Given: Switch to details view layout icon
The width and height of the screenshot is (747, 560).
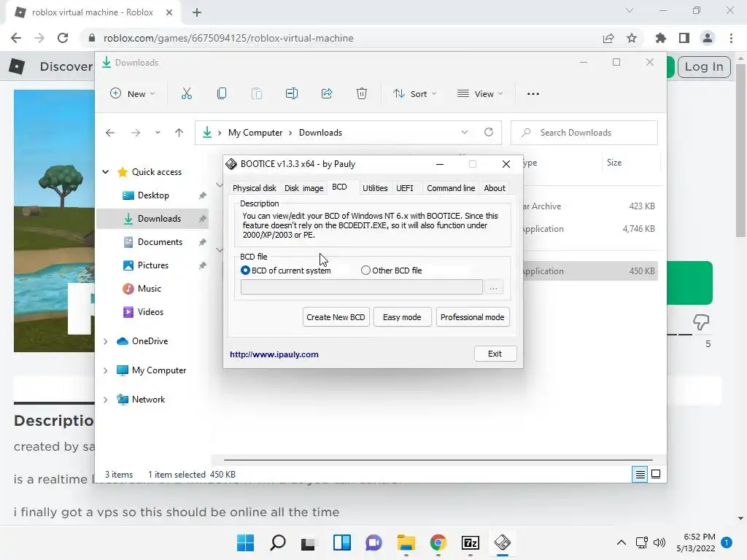Looking at the screenshot, I should pyautogui.click(x=640, y=474).
